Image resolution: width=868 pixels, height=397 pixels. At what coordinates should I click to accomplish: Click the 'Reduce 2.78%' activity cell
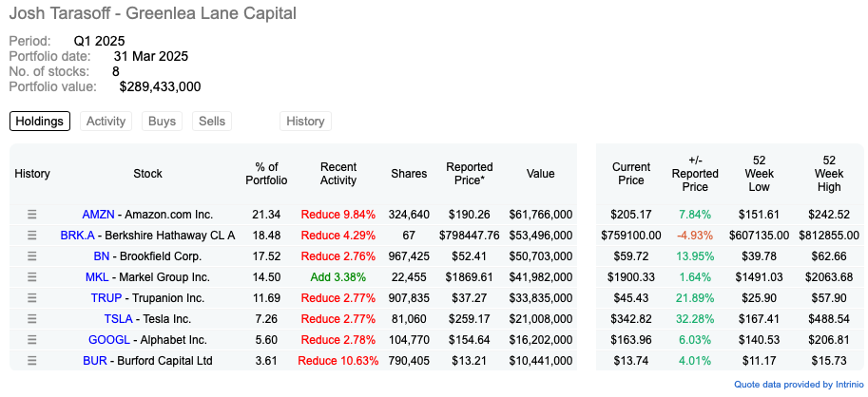tap(338, 340)
